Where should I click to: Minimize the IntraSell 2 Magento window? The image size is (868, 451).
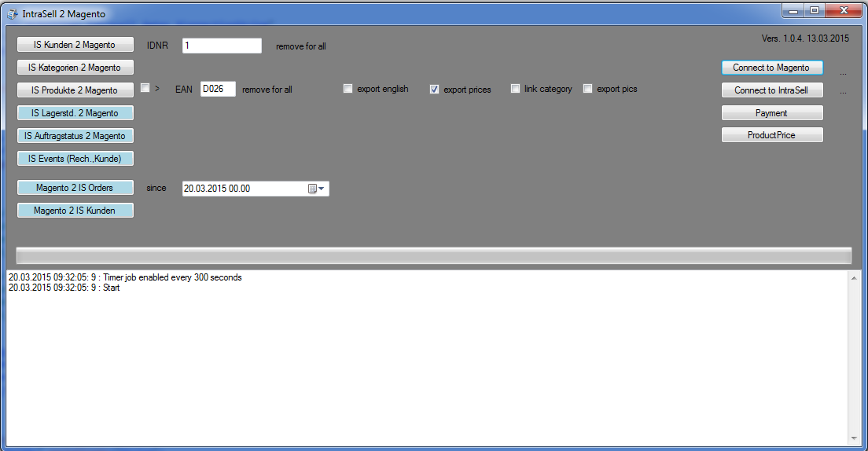pyautogui.click(x=793, y=10)
